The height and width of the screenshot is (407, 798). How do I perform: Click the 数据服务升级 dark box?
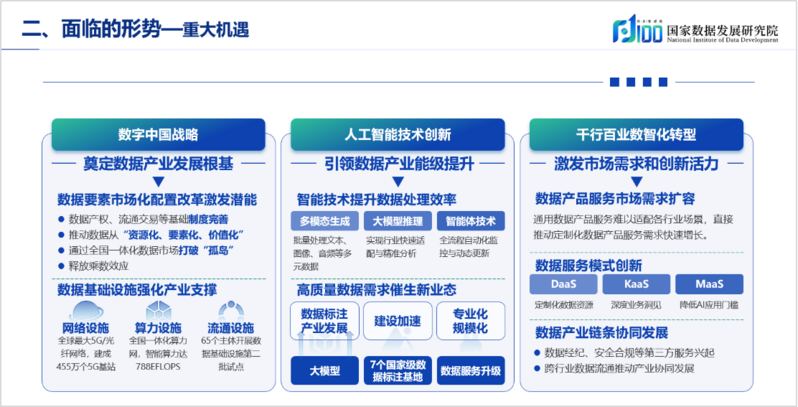[470, 370]
